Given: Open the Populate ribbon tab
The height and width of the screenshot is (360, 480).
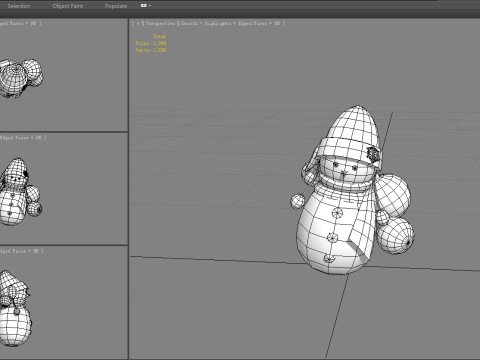Looking at the screenshot, I should [116, 6].
